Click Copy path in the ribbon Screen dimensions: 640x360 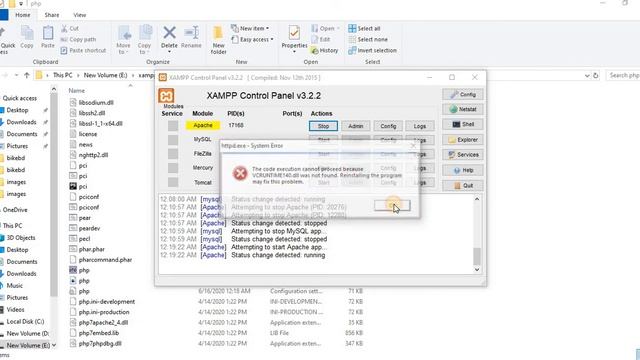click(78, 40)
